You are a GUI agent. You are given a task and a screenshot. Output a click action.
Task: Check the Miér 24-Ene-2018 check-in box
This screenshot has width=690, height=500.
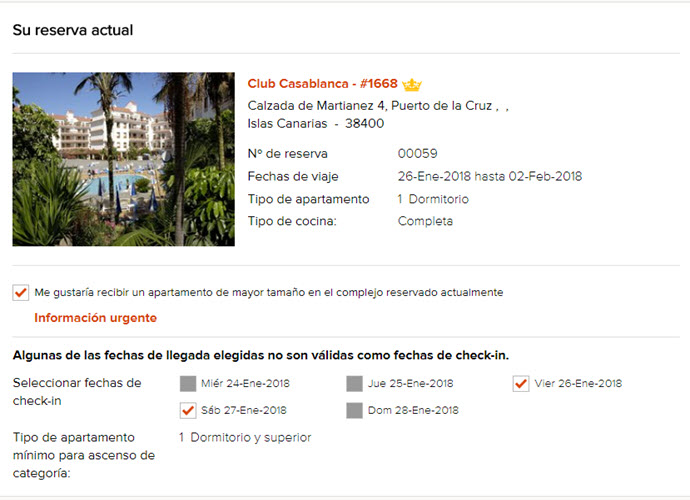pos(188,383)
